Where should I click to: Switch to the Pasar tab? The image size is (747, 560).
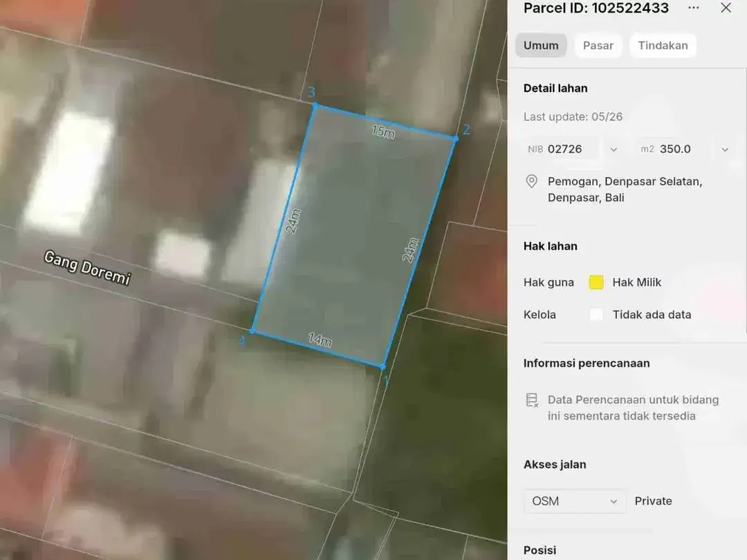(598, 45)
